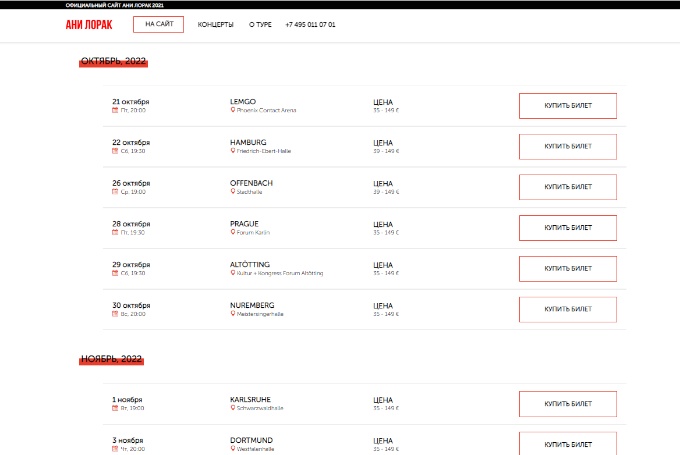
Task: Click location pin icon for Phoenix Contact Arena
Action: (x=233, y=110)
